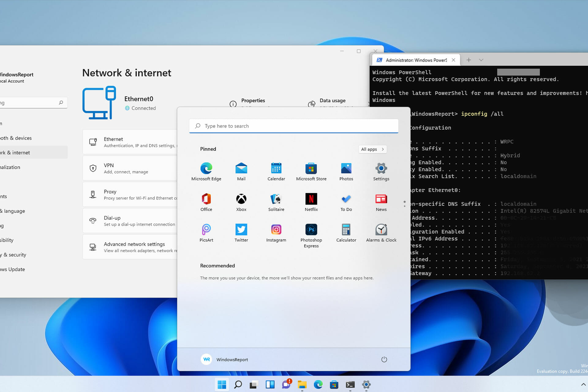Select Network & internet in Settings sidebar

[x=33, y=153]
